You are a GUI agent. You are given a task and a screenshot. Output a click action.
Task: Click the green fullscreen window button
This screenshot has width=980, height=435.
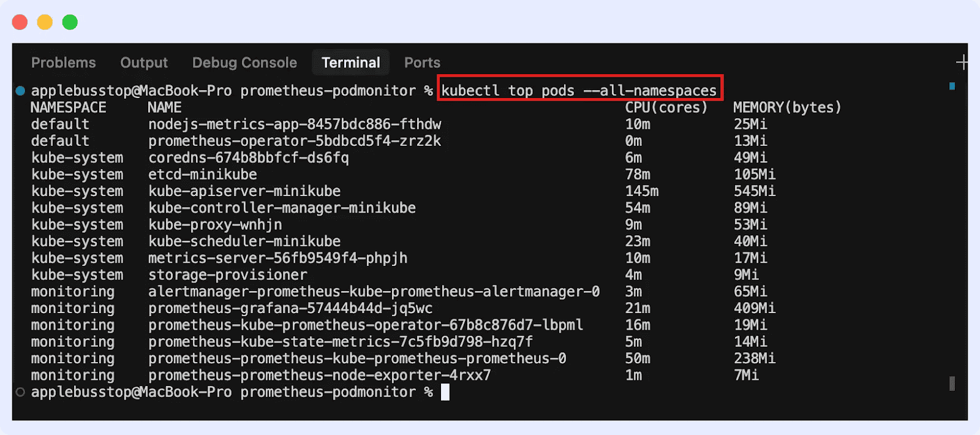coord(69,21)
